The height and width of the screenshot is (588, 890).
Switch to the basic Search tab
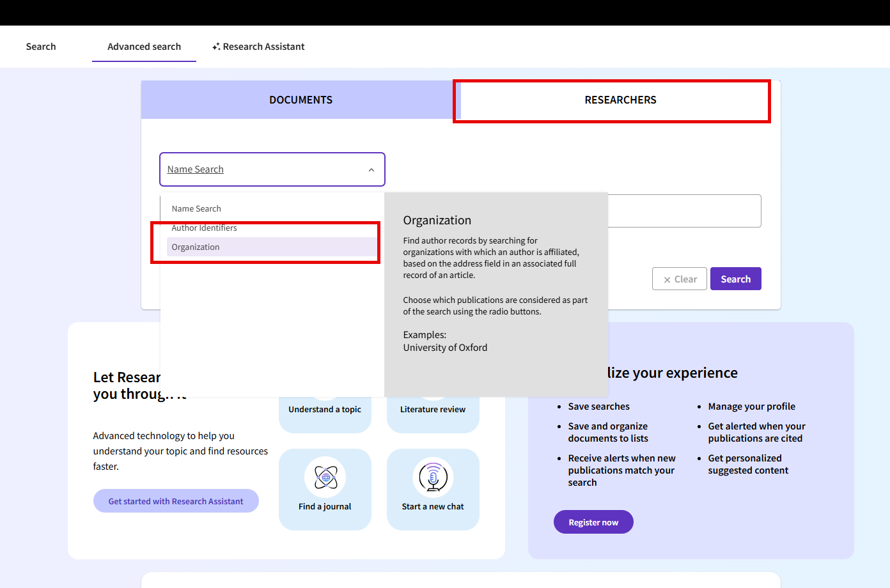click(x=41, y=47)
